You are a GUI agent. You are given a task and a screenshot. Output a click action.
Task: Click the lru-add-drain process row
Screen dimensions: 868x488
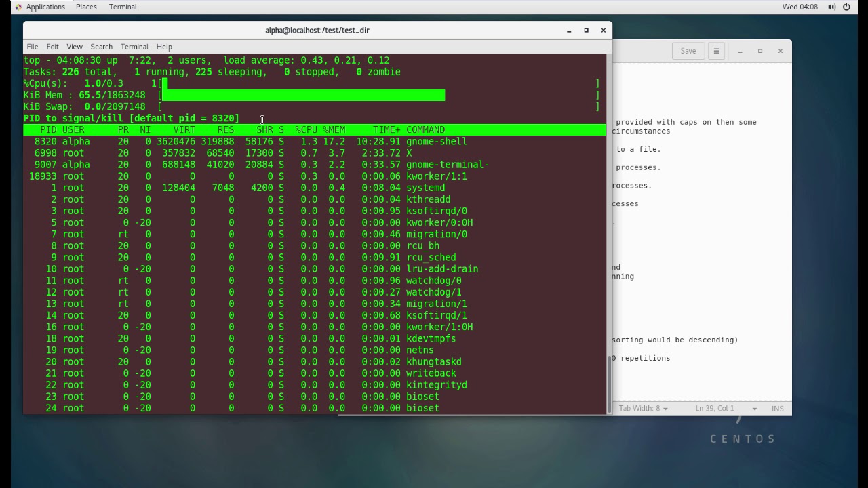coord(315,268)
